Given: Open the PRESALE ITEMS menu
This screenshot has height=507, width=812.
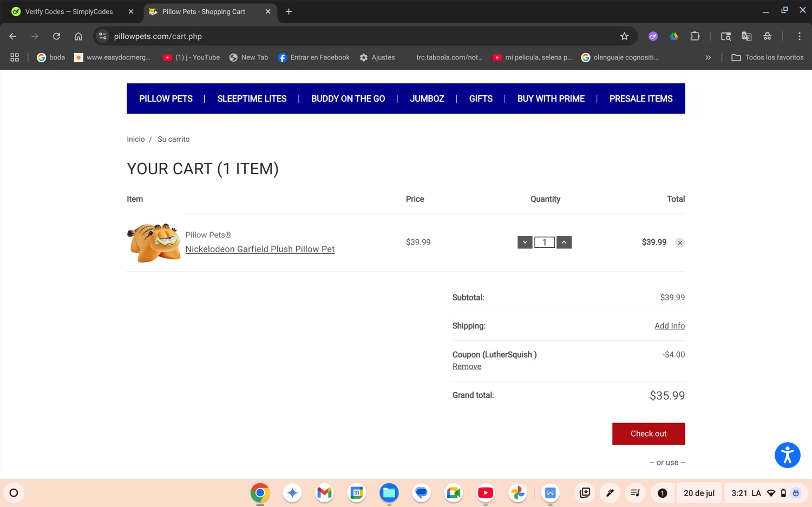Looking at the screenshot, I should [x=641, y=99].
